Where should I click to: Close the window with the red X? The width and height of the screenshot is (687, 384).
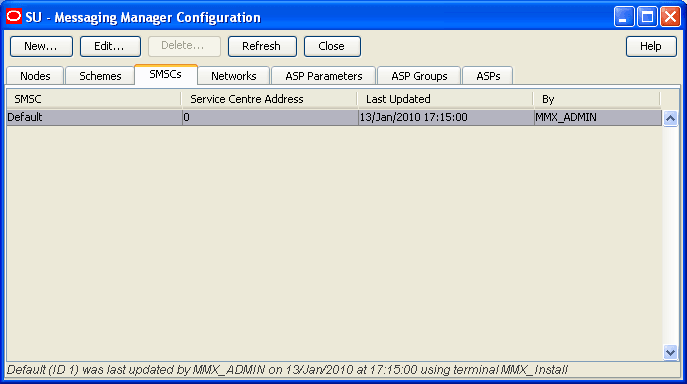point(670,17)
